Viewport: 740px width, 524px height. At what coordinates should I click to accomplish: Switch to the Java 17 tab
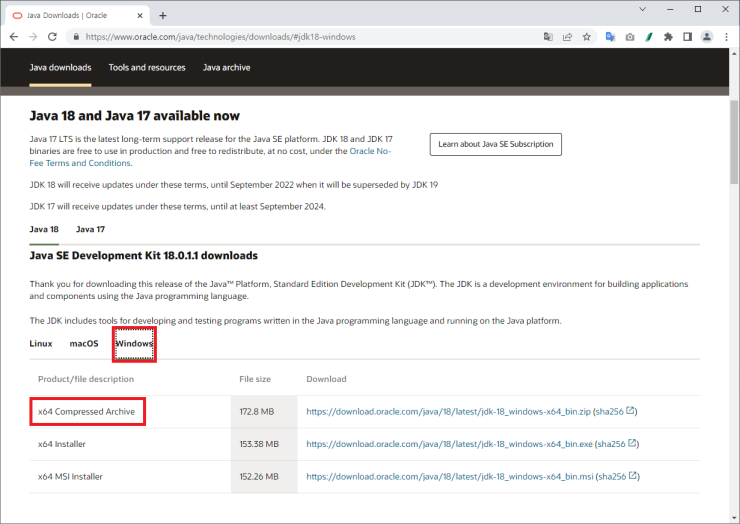[90, 229]
